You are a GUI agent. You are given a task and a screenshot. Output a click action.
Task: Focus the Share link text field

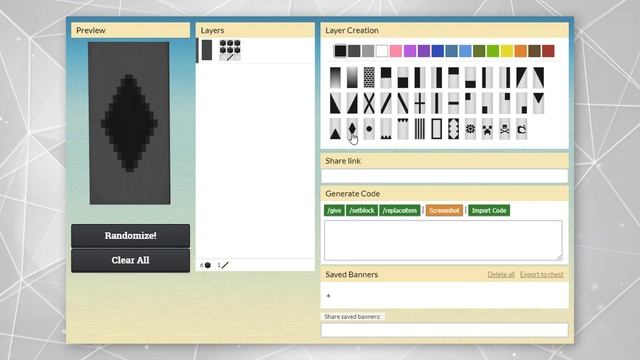click(444, 176)
